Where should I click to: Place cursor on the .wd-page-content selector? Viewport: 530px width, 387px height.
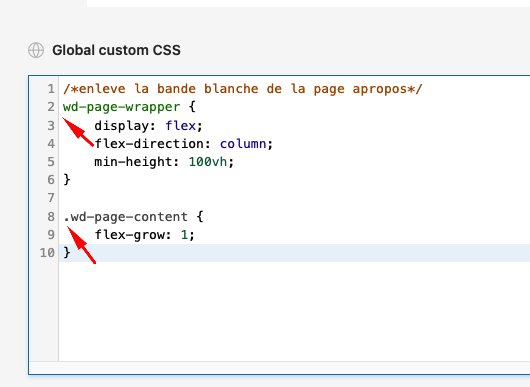pyautogui.click(x=125, y=217)
